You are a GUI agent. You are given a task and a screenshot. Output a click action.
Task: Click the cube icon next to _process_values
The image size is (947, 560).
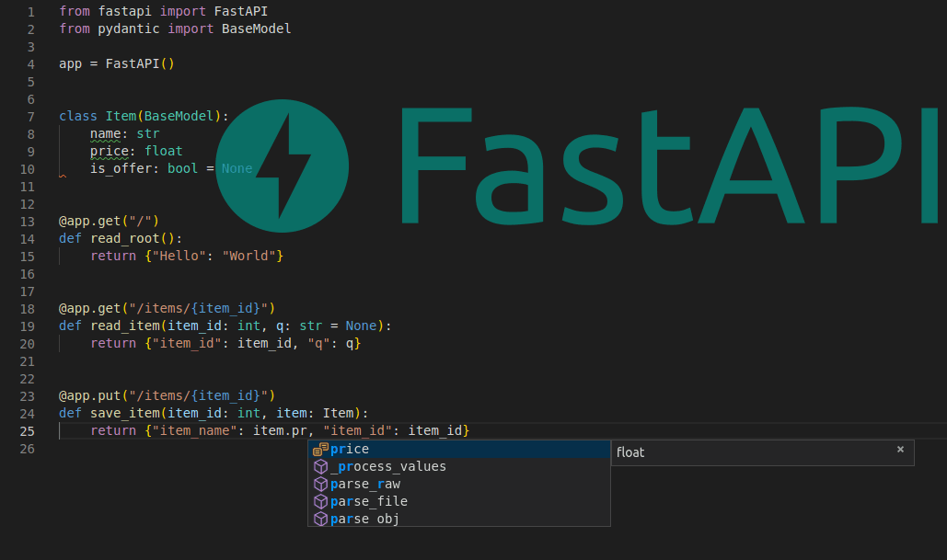tap(321, 466)
